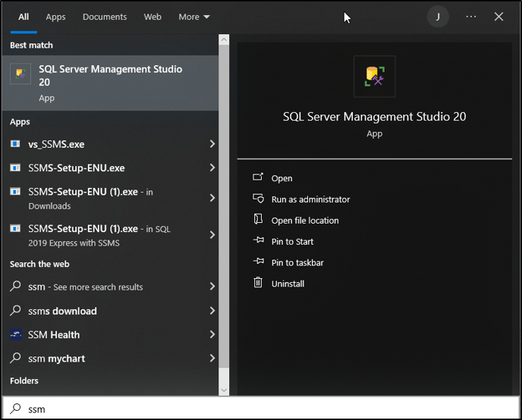Choose Pin to taskbar
522x420 pixels.
(297, 263)
